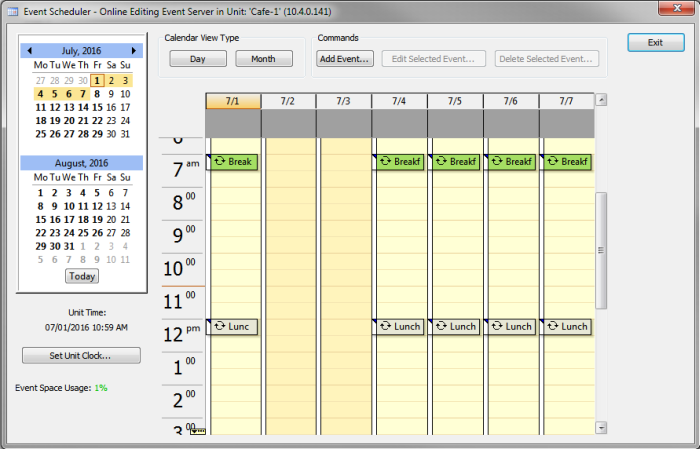Close the Event Scheduler window
This screenshot has height=449, width=700.
pyautogui.click(x=677, y=8)
